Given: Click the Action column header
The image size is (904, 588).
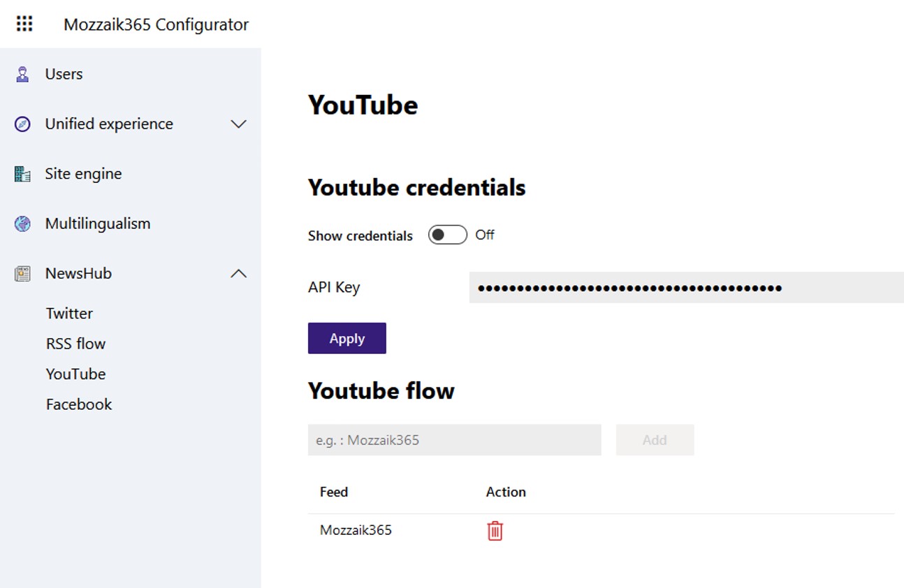Looking at the screenshot, I should pos(506,492).
